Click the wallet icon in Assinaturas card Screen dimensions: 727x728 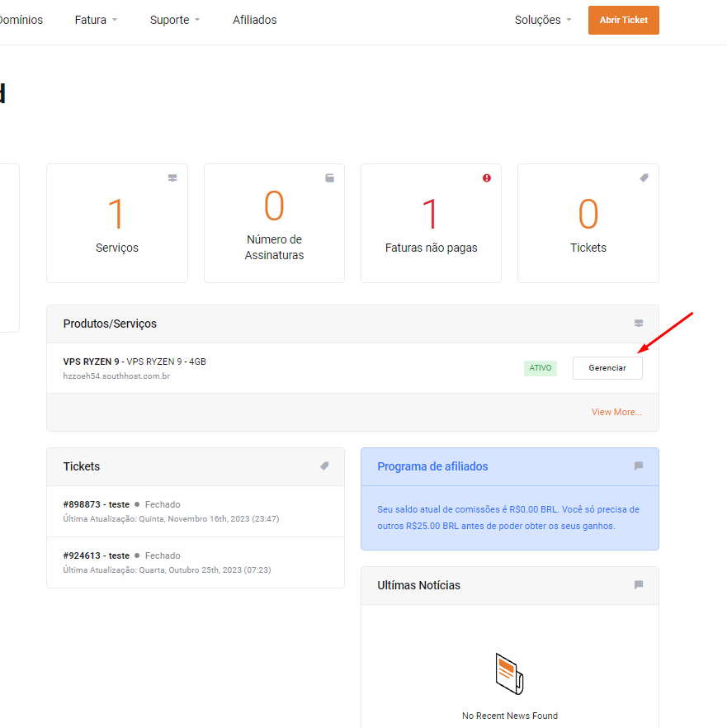329,177
